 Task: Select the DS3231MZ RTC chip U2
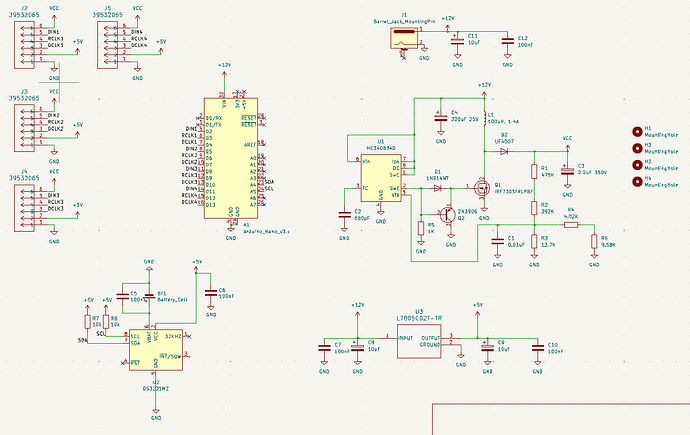click(x=156, y=350)
